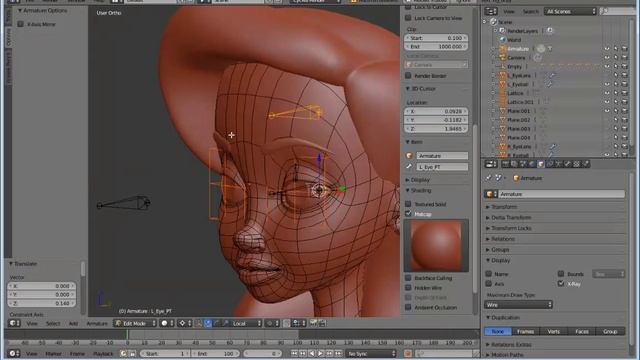Image resolution: width=640 pixels, height=360 pixels.
Task: Click the Plane.001 mesh icon in outliner
Action: 502,111
